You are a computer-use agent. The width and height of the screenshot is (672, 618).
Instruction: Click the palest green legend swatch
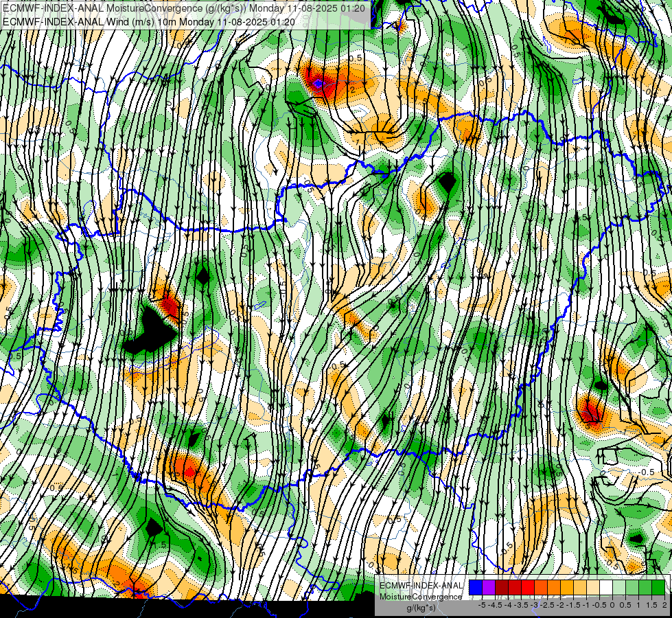point(619,587)
